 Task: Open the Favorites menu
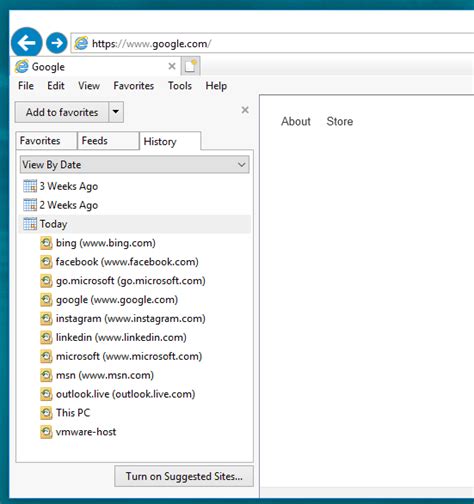134,86
